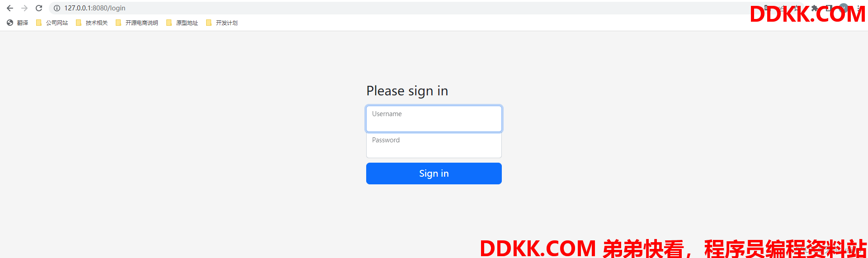868x258 pixels.
Task: Open the Chrome three-dot menu
Action: click(858, 8)
